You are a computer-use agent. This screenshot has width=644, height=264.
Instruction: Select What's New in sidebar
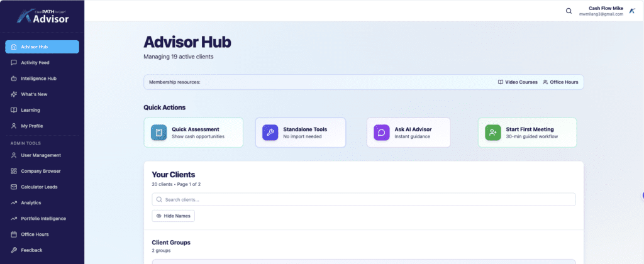pyautogui.click(x=34, y=94)
